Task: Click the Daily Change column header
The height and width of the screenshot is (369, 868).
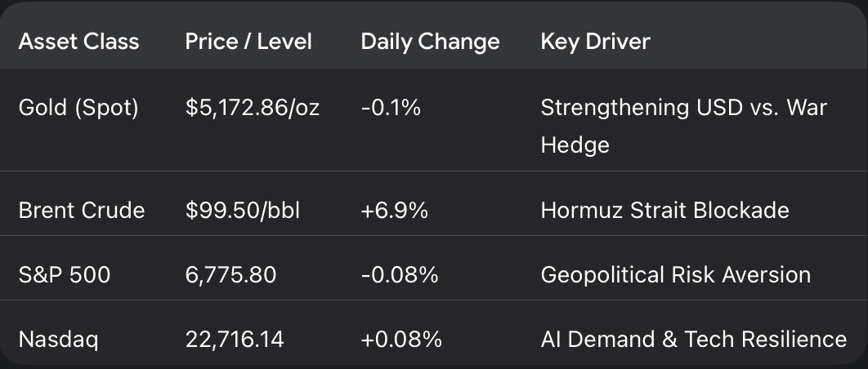Action: tap(430, 42)
